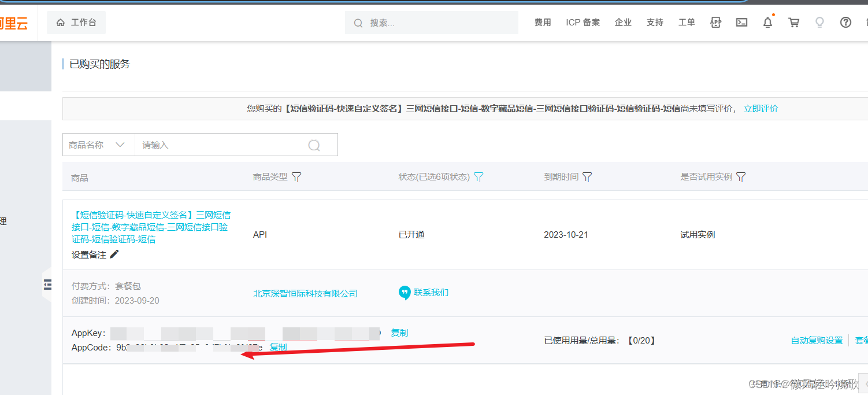Launch the Cloud Shell terminal icon
The height and width of the screenshot is (395, 868).
click(741, 23)
